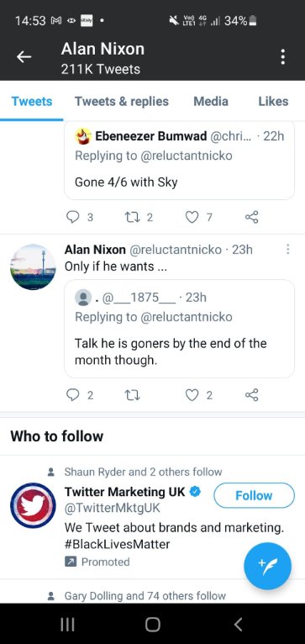Follow Twitter Marketing UK
The width and height of the screenshot is (305, 644).
click(254, 495)
